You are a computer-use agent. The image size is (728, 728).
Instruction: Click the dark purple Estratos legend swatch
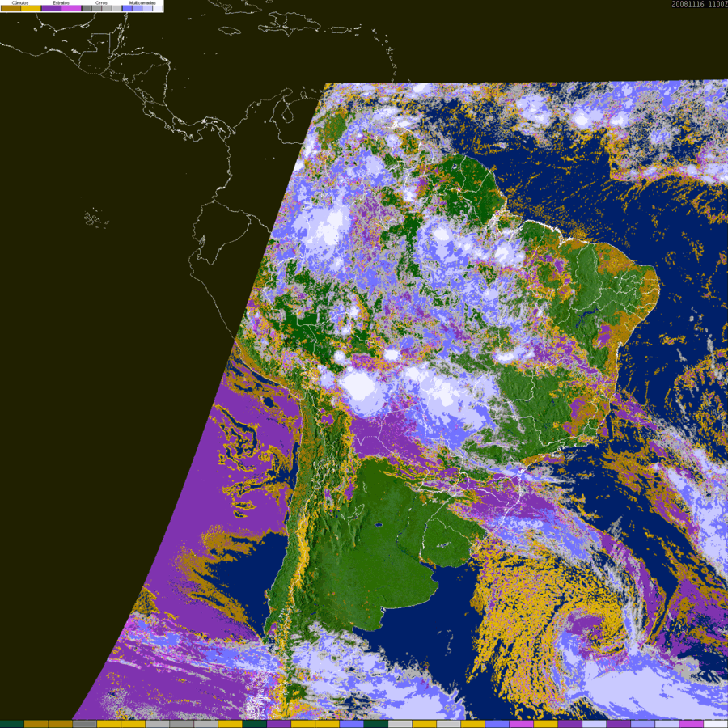coord(52,8)
